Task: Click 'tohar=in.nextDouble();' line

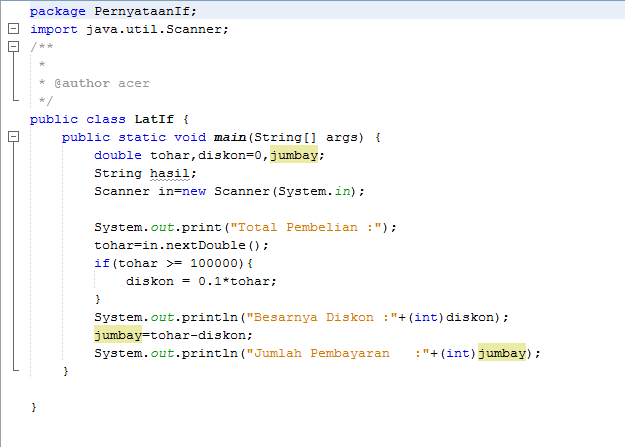Action: pyautogui.click(x=181, y=245)
